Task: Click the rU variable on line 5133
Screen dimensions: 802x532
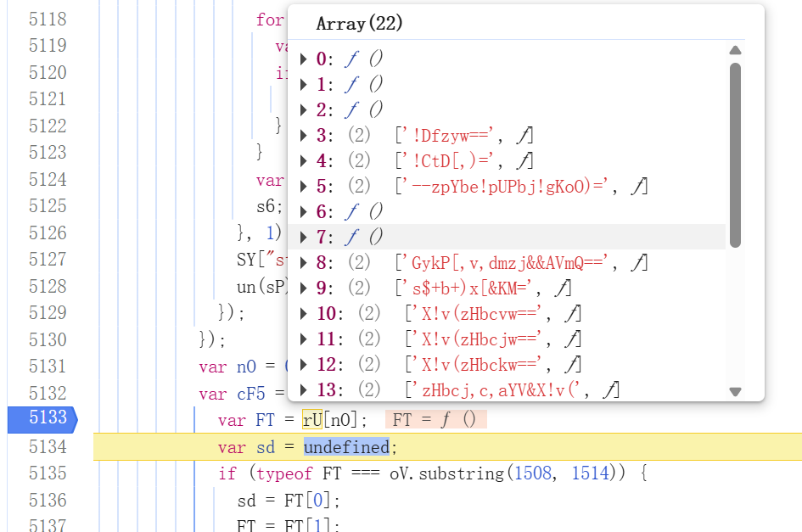Action: click(312, 420)
